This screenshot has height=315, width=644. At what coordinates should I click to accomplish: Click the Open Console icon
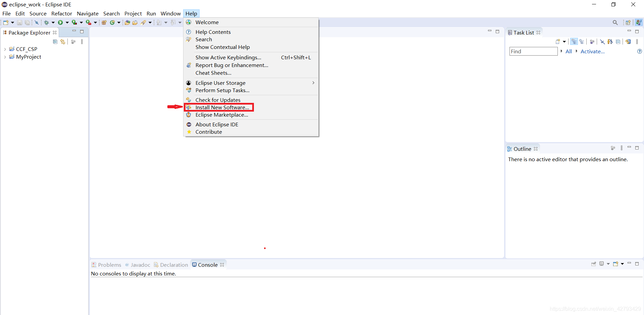(615, 264)
